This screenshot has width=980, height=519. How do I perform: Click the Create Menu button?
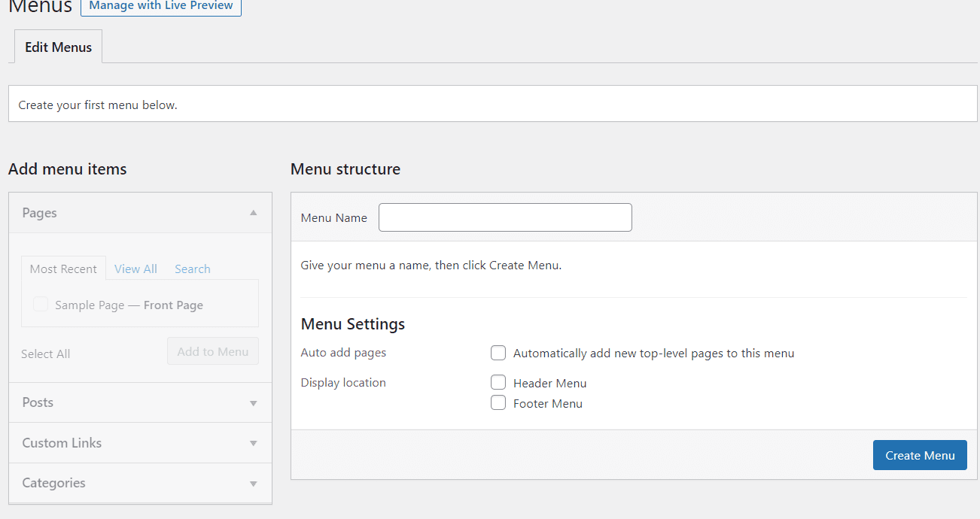tap(920, 454)
